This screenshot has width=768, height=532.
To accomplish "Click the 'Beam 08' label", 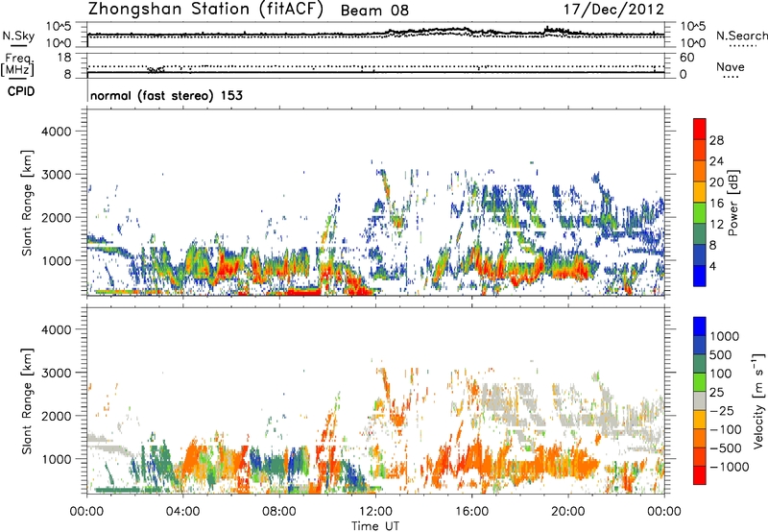I will (x=374, y=11).
